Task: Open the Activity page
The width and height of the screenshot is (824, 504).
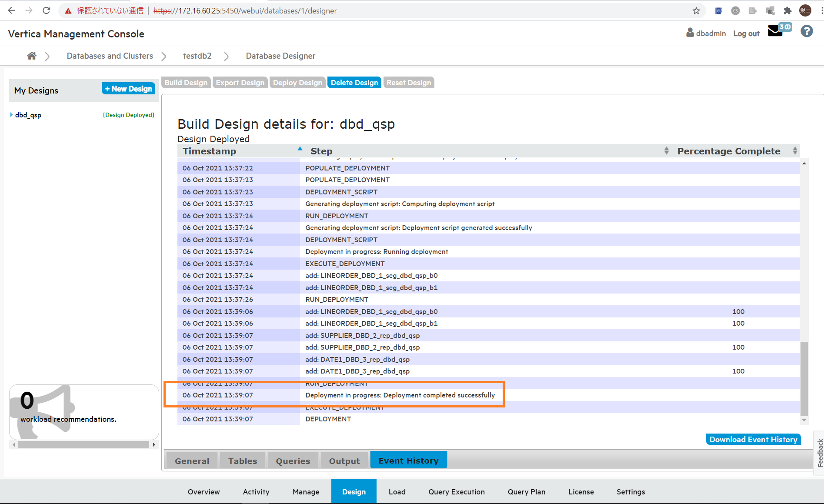Action: click(x=256, y=492)
